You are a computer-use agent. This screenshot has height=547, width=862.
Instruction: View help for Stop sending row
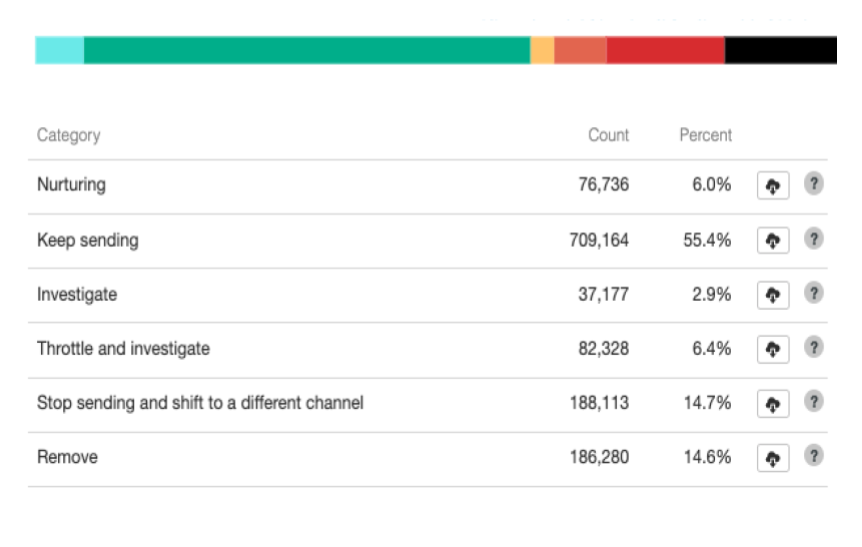814,402
